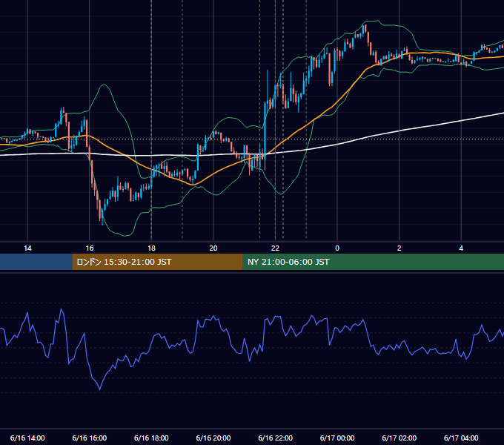Click the 6/16 18:00 date label
Image resolution: width=504 pixels, height=445 pixels.
click(151, 438)
